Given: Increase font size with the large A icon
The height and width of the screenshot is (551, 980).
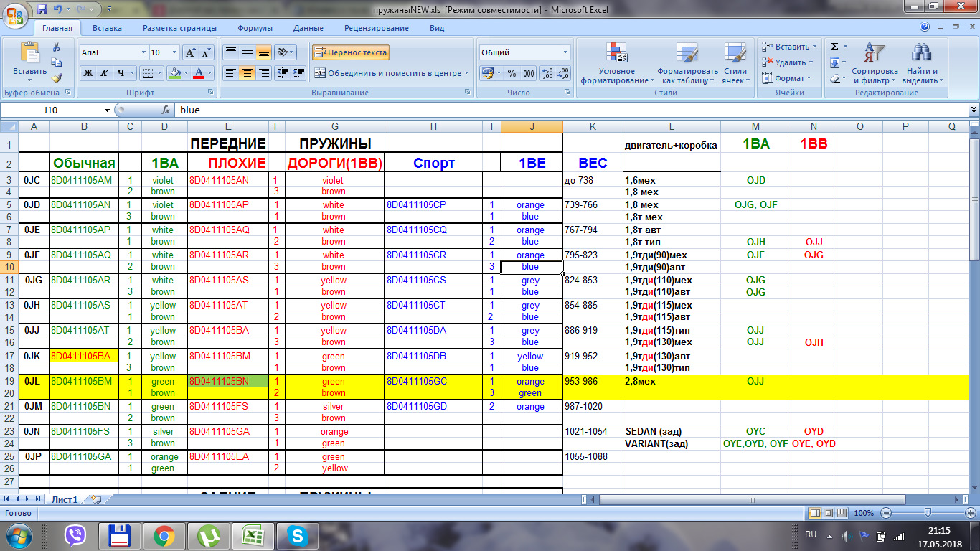Looking at the screenshot, I should [190, 52].
